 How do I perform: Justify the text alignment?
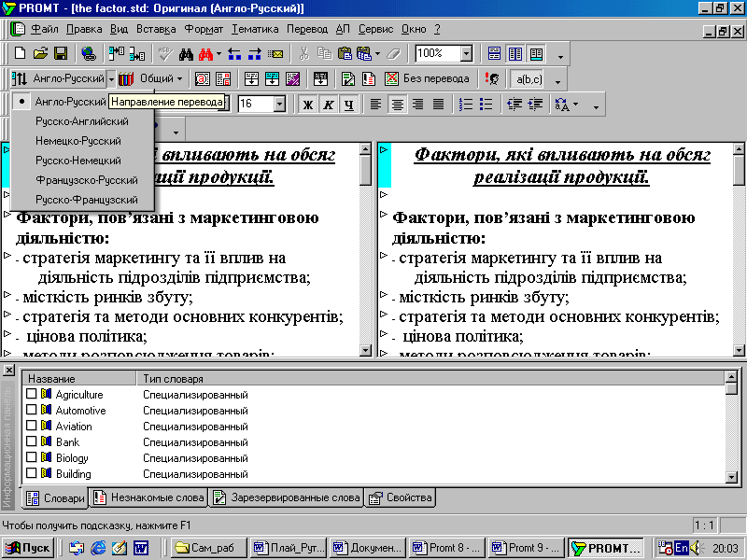coord(438,104)
